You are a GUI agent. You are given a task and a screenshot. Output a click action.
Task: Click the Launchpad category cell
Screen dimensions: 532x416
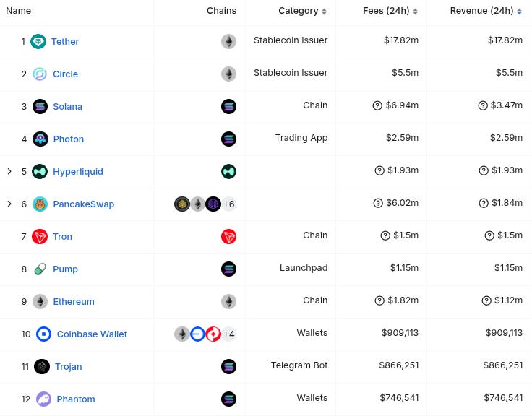304,268
